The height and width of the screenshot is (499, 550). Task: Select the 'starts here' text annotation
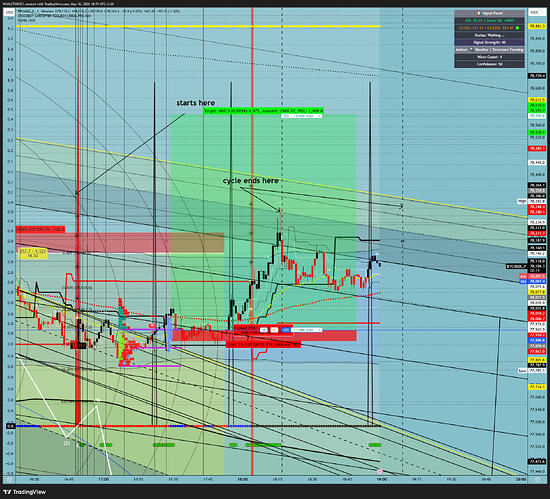pos(195,103)
